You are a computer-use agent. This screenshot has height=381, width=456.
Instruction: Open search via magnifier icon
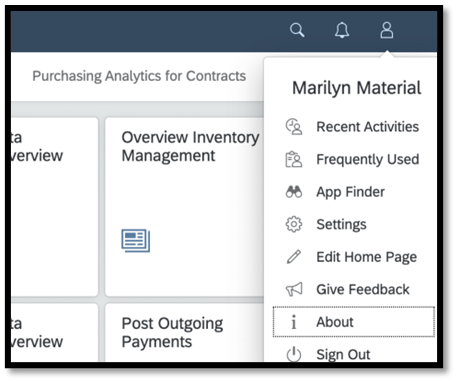point(297,30)
